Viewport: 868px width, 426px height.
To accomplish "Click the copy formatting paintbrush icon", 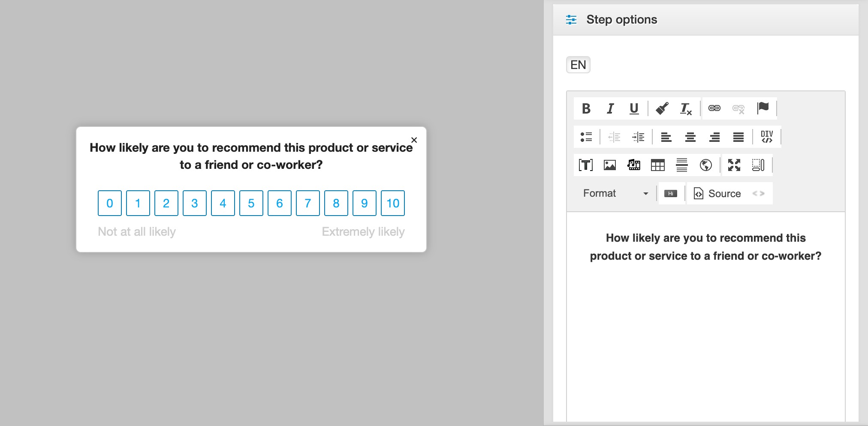I will (x=662, y=108).
